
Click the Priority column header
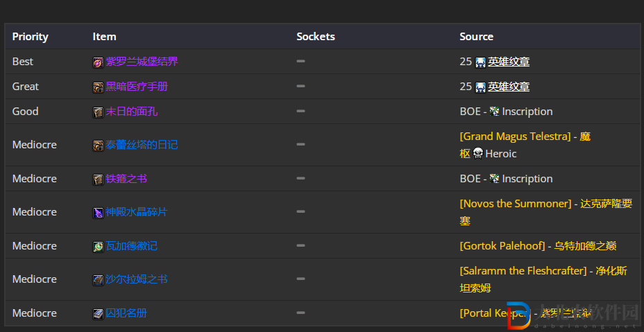coord(31,37)
